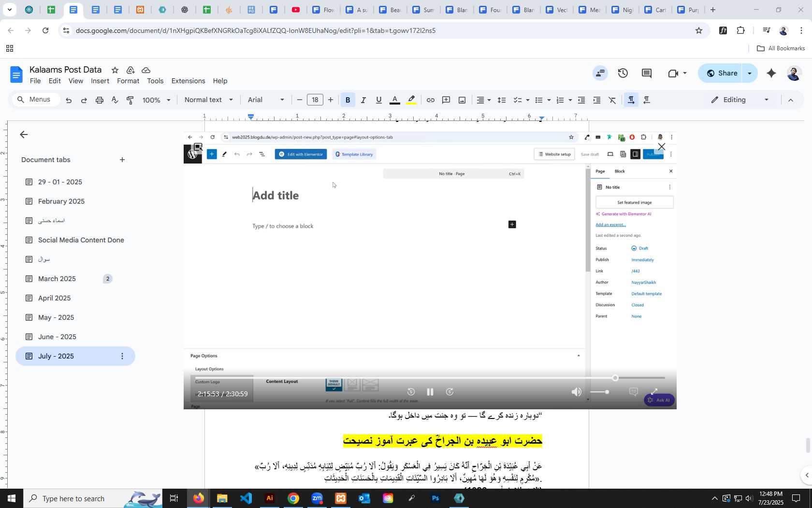Click the Undo icon in Docs toolbar
This screenshot has width=812, height=508.
(69, 100)
